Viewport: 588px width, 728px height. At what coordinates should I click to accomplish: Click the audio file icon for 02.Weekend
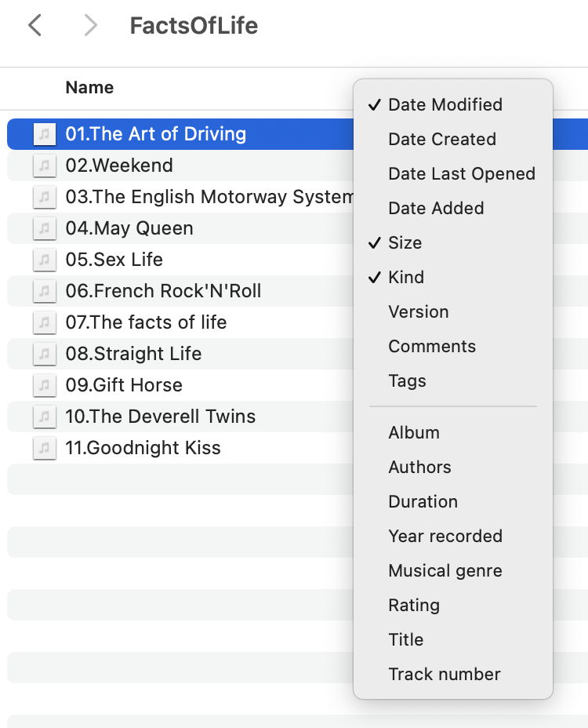click(x=45, y=166)
